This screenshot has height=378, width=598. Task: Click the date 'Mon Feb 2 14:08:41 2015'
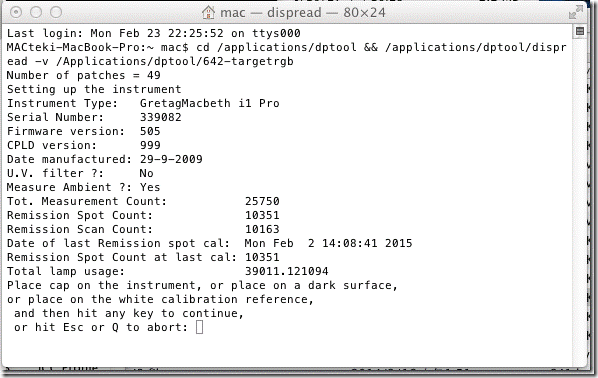(x=328, y=243)
